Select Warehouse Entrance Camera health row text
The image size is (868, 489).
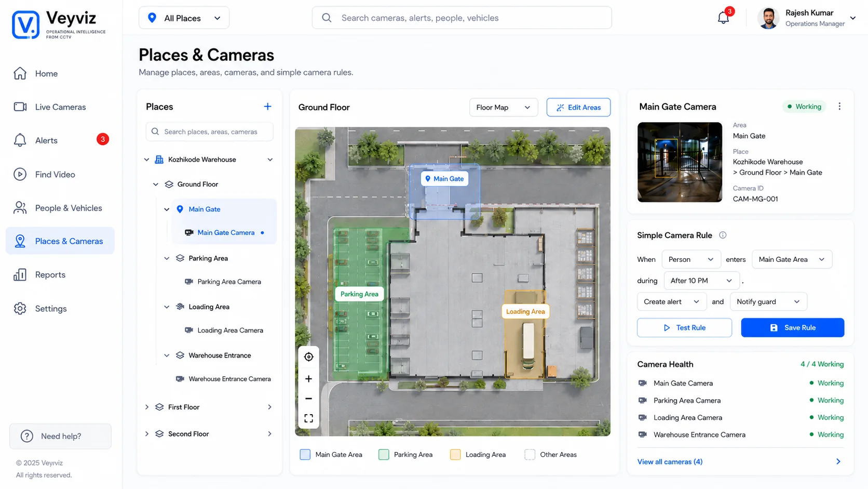(x=699, y=434)
